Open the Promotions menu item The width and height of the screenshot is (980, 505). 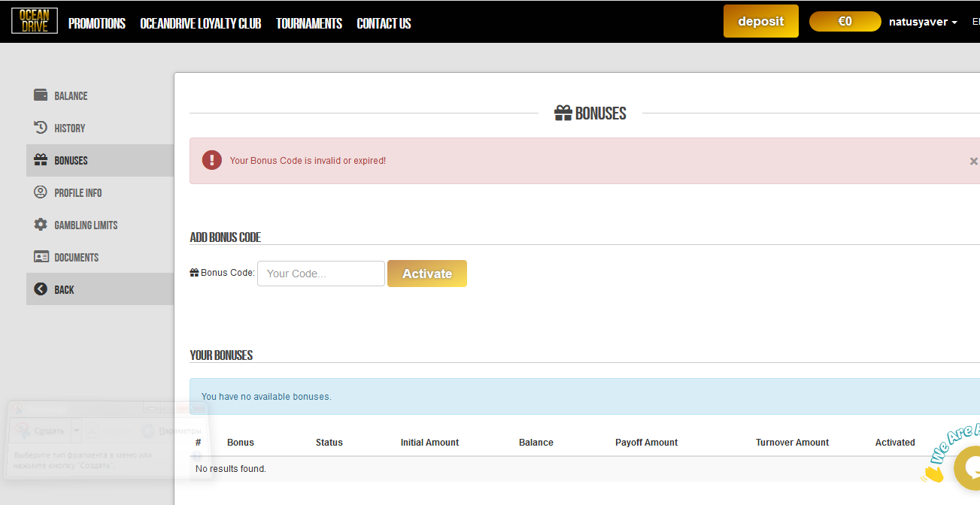pos(97,24)
